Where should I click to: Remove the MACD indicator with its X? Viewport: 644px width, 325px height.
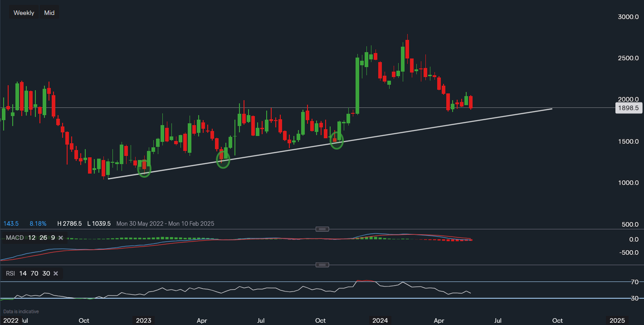click(x=60, y=238)
